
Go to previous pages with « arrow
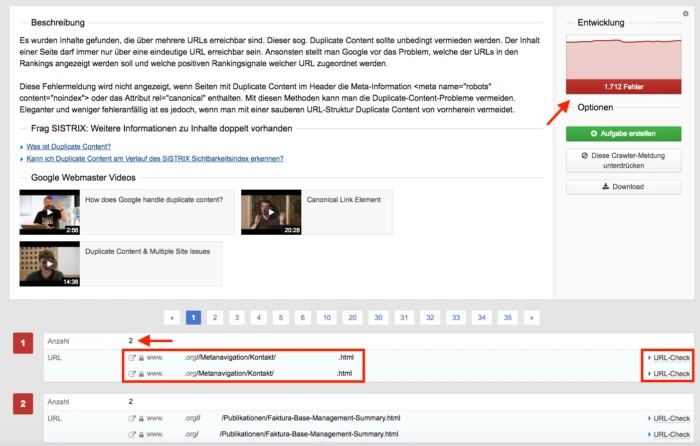point(173,317)
